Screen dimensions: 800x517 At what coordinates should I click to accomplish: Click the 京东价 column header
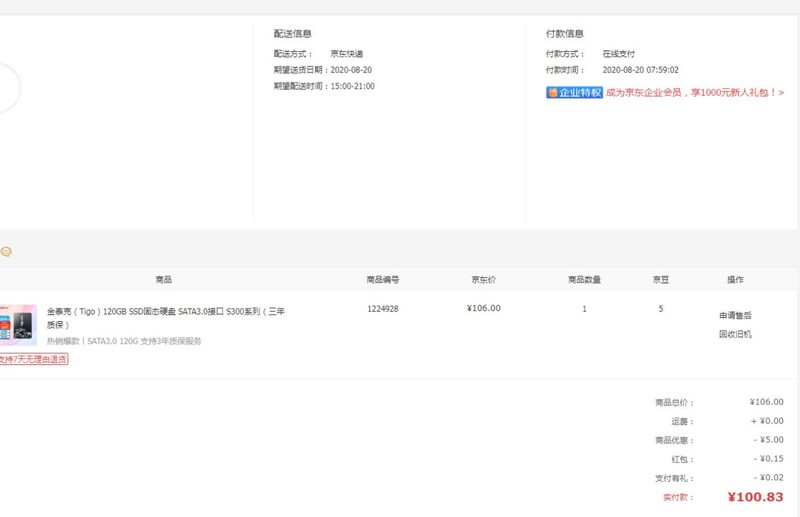(x=484, y=280)
